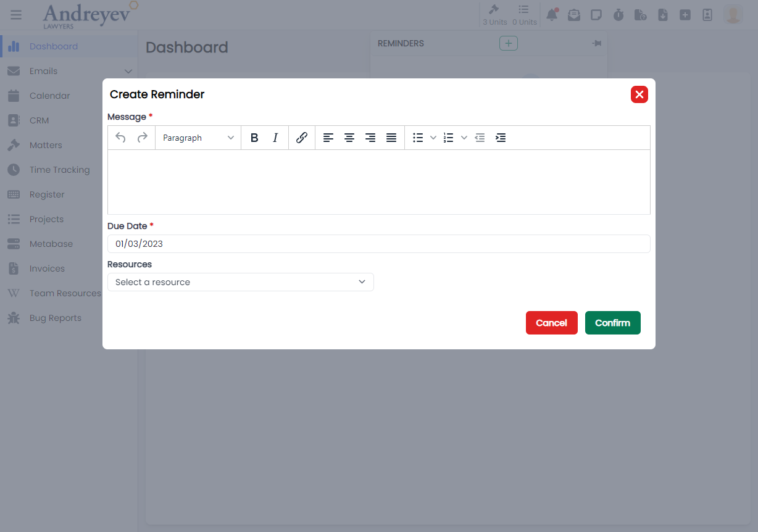This screenshot has width=758, height=532.
Task: Expand the Select a resource dropdown
Action: pos(241,282)
